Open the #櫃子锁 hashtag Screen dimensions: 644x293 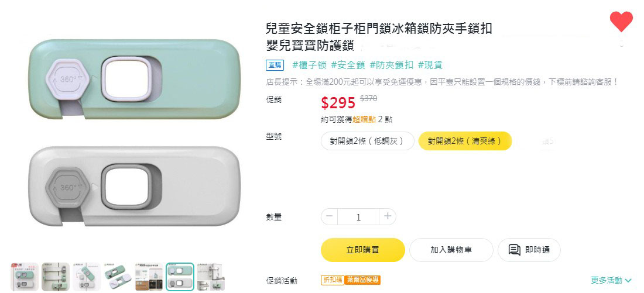[309, 65]
